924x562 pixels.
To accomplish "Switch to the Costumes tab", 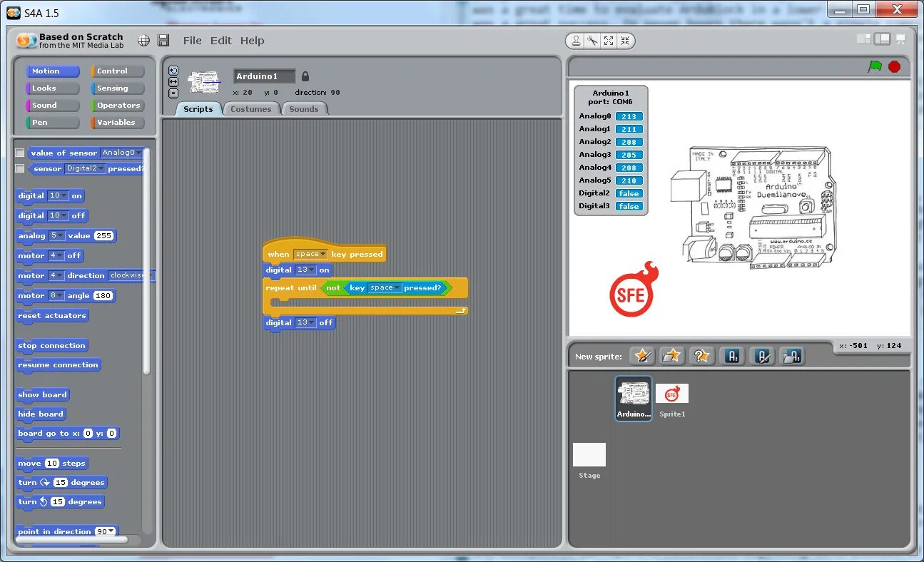I will 251,109.
